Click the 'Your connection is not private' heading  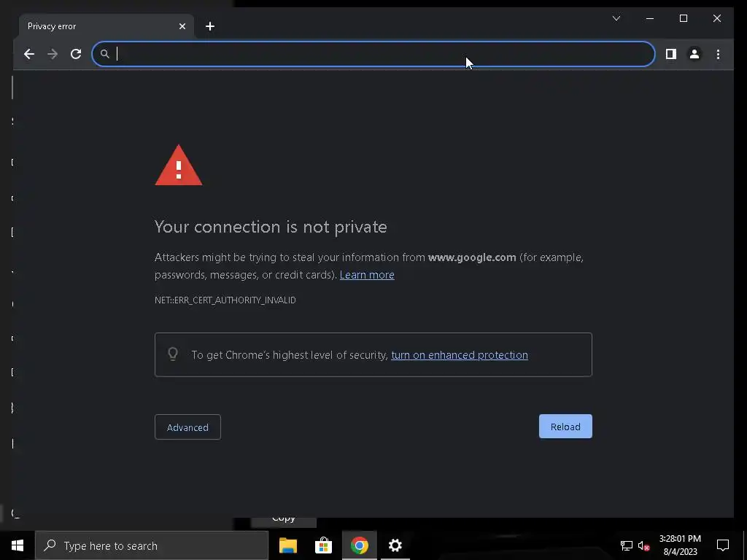click(271, 227)
